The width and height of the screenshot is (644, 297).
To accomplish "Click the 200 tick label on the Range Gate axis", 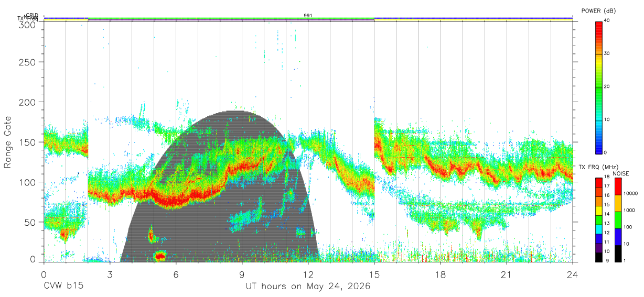I will coord(27,102).
